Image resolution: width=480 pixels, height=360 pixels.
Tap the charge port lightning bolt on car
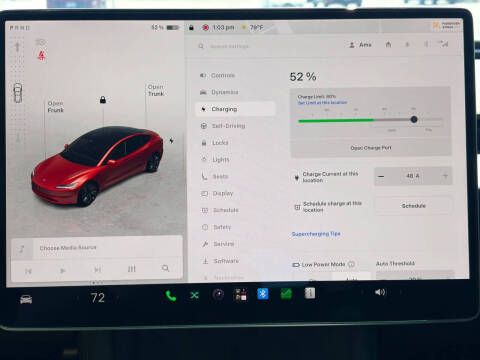click(171, 141)
